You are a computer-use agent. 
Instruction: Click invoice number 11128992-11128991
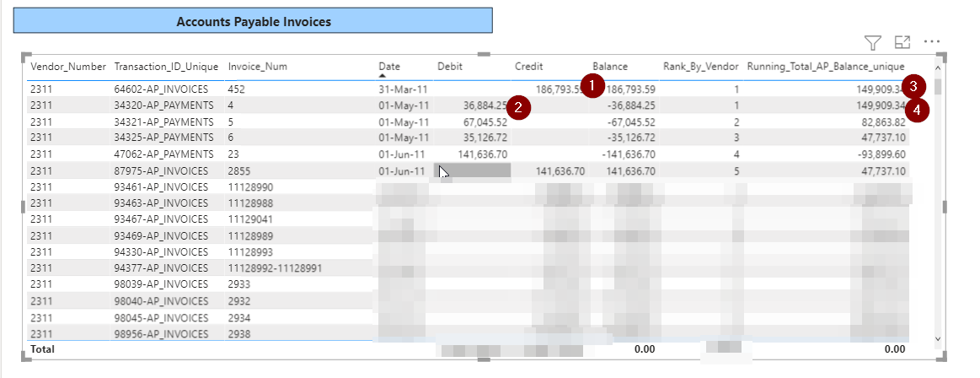click(275, 268)
